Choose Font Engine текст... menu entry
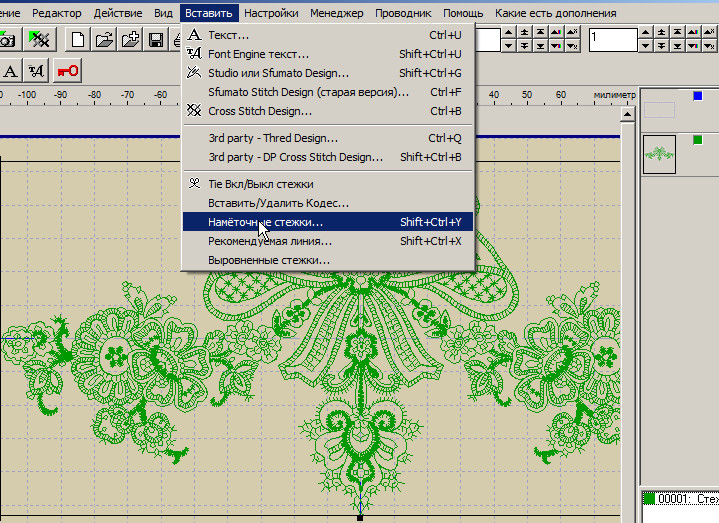The width and height of the screenshot is (719, 523). click(328, 54)
